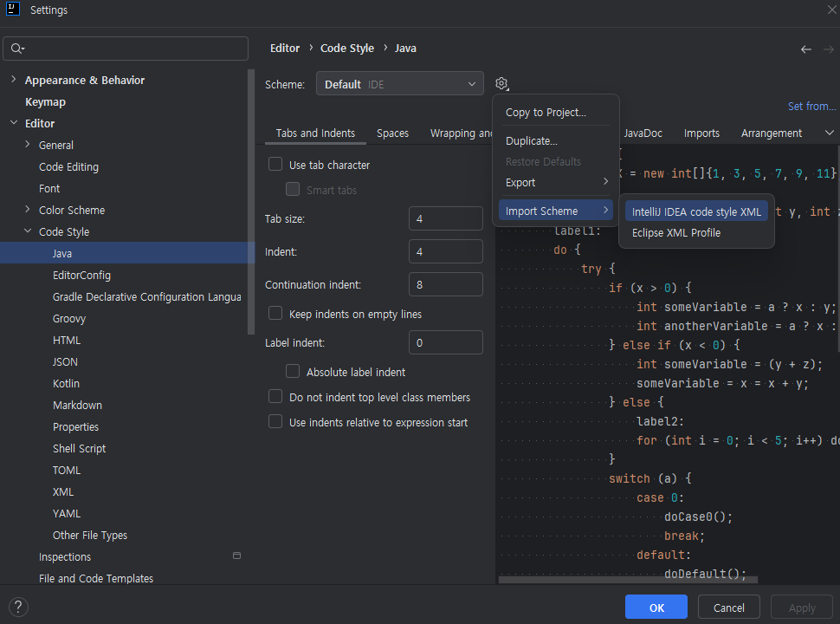840x624 pixels.
Task: Choose Duplicate... menu item
Action: (x=556, y=141)
